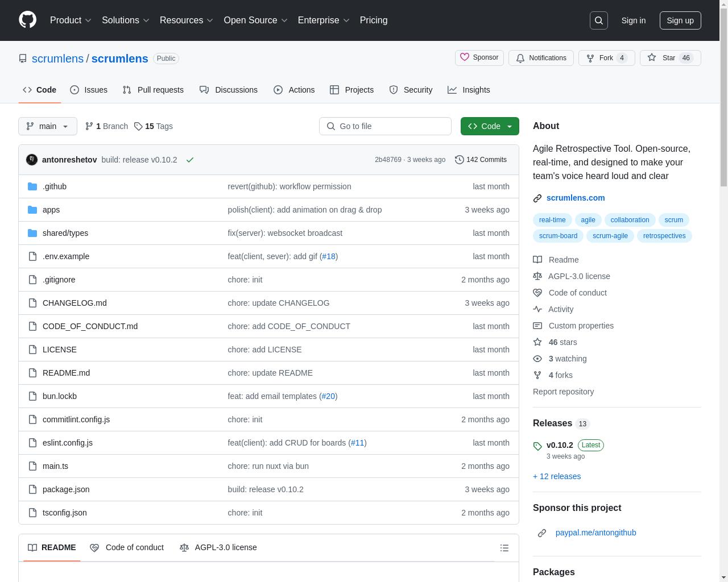Expand the Enterprise menu
This screenshot has height=582, width=728.
(x=324, y=20)
